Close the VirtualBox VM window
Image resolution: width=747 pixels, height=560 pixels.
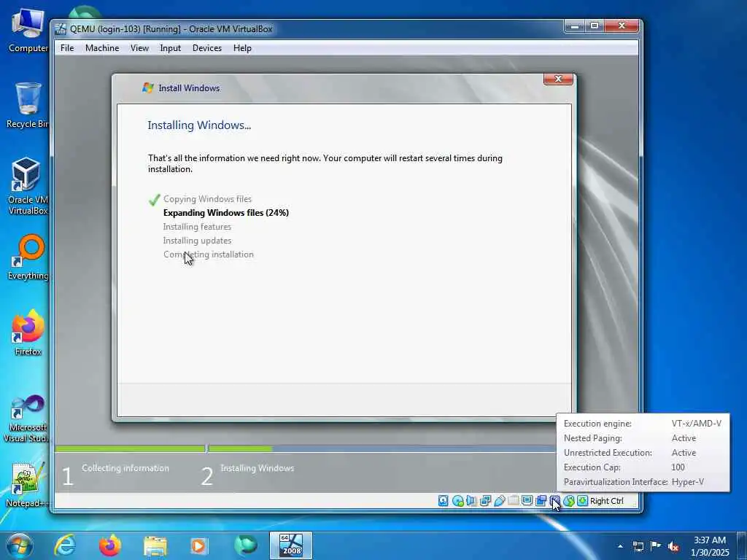coord(622,26)
